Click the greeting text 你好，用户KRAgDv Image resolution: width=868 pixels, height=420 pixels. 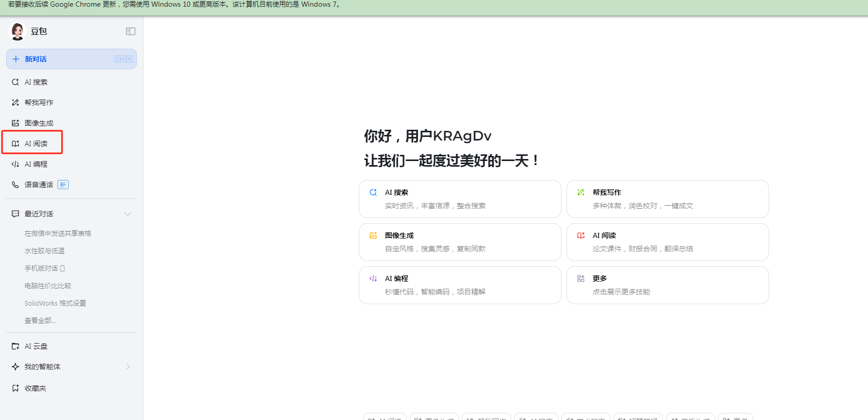[x=428, y=136]
